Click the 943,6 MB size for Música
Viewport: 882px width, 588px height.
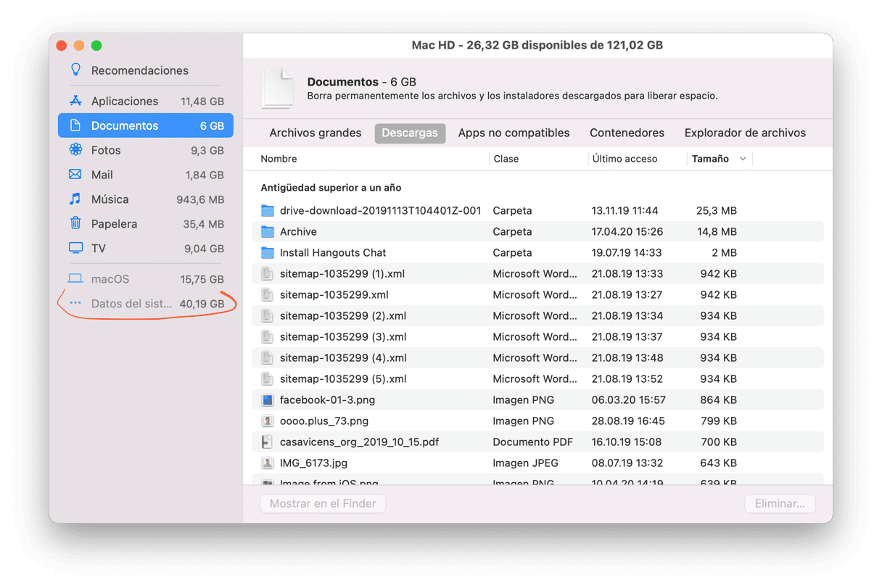click(200, 199)
